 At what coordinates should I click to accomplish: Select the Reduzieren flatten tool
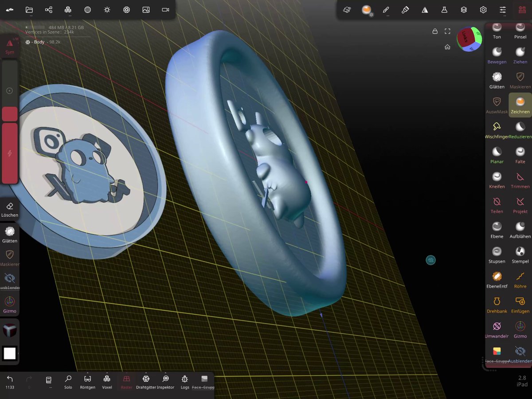pyautogui.click(x=520, y=130)
